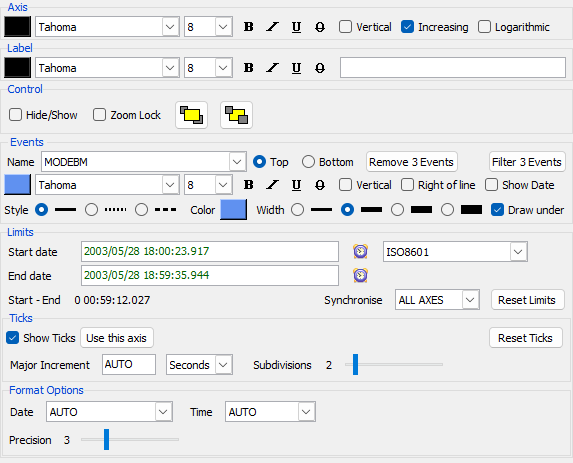Open the ISO8601 date format dropdown

[x=518, y=252]
